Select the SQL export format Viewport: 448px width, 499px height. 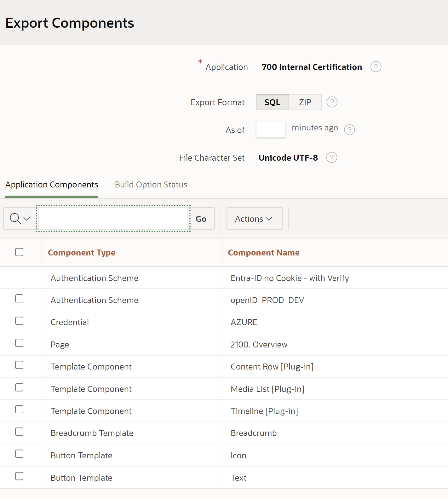(273, 102)
